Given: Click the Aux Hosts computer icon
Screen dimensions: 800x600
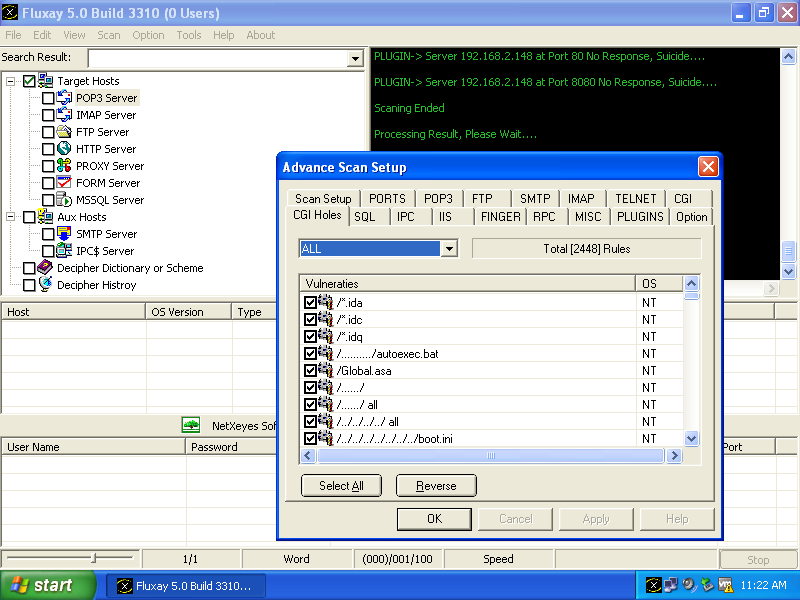Looking at the screenshot, I should point(45,216).
